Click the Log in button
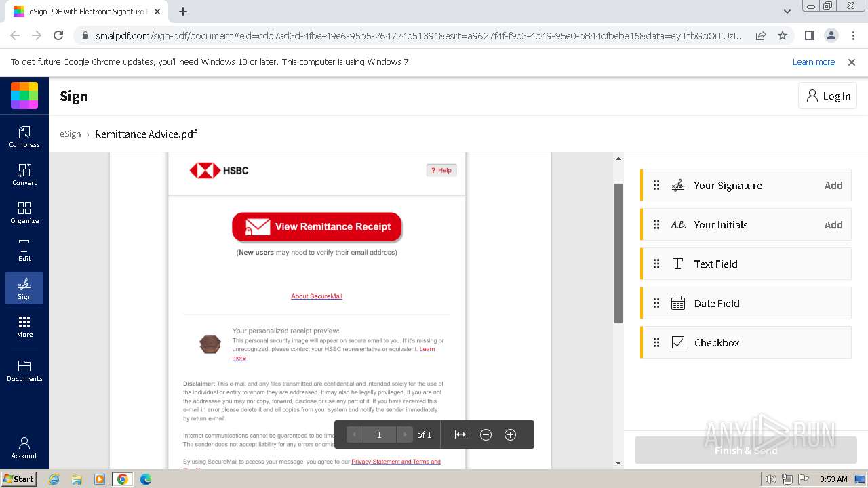Viewport: 868px width, 488px height. (x=827, y=96)
